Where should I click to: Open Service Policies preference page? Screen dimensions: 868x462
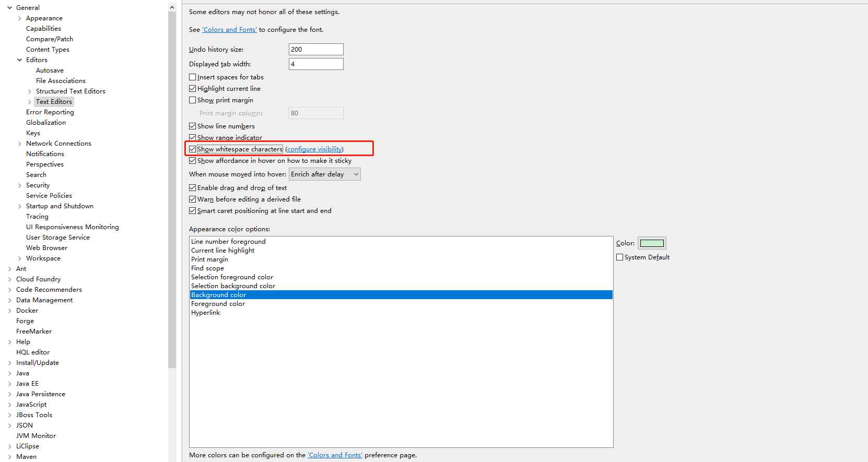click(49, 196)
